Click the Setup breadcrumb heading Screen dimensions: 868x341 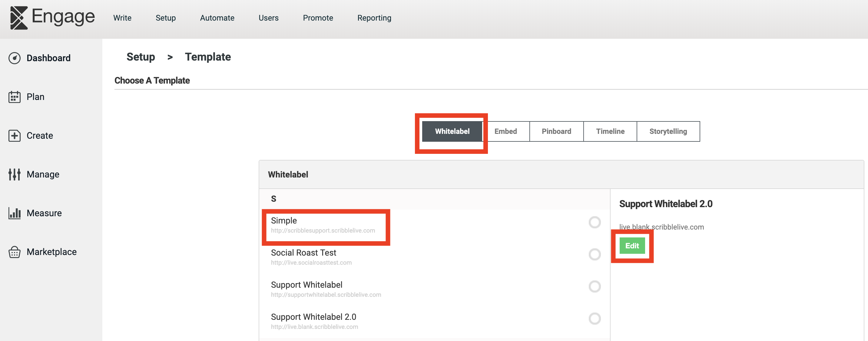pyautogui.click(x=141, y=57)
